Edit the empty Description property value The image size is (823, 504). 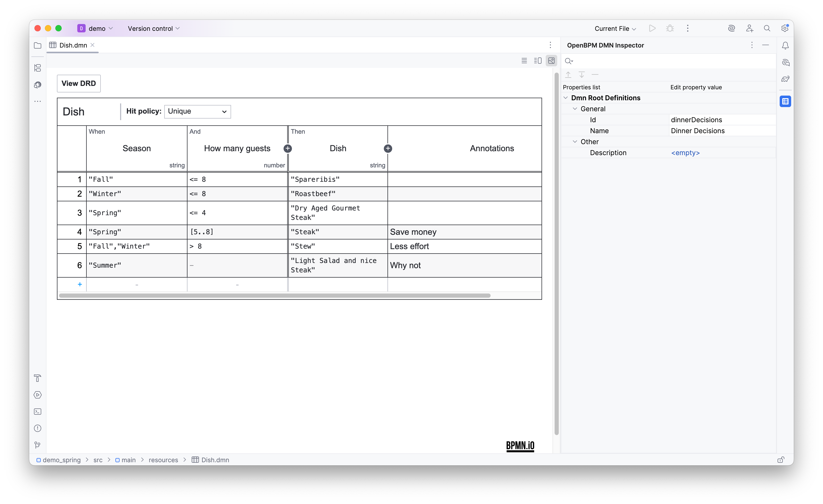(x=722, y=153)
